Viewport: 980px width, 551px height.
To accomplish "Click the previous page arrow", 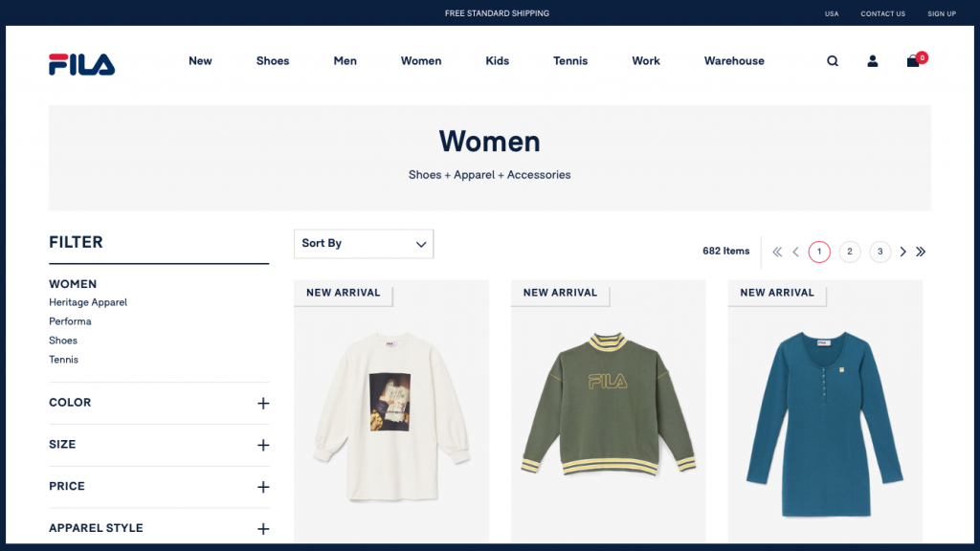I will (795, 252).
